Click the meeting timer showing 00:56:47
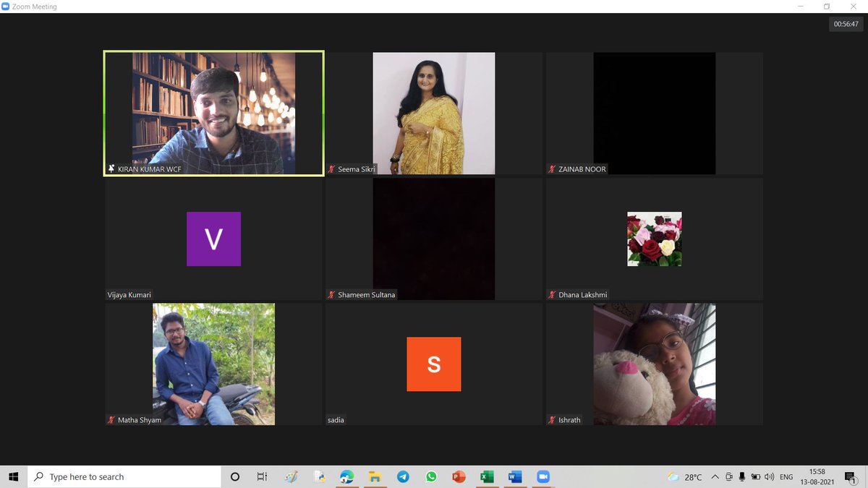The width and height of the screenshot is (868, 488). coord(846,24)
